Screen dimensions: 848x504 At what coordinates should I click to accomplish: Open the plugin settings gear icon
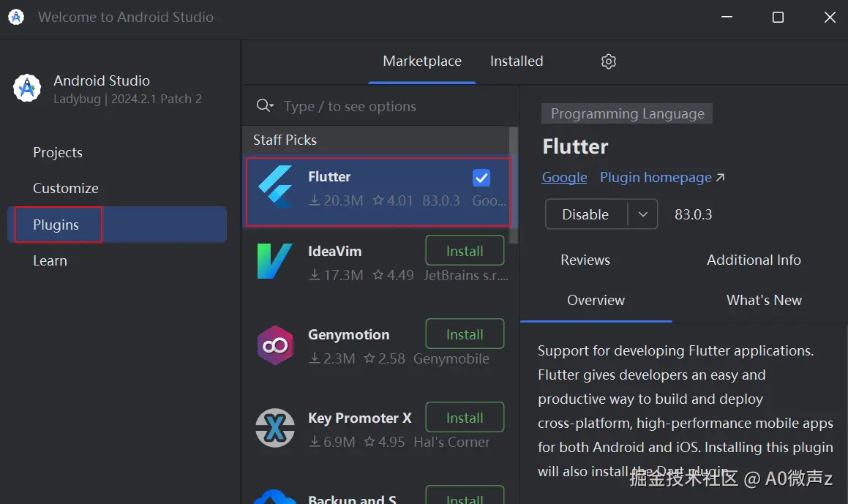point(609,61)
